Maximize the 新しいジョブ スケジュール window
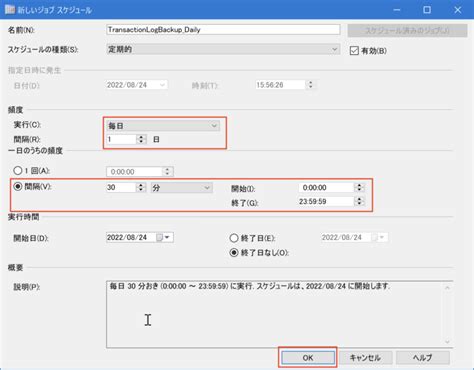Image resolution: width=474 pixels, height=370 pixels. (427, 10)
